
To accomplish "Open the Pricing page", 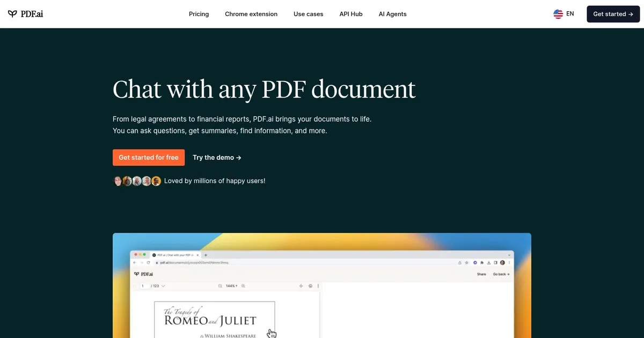I will 199,14.
